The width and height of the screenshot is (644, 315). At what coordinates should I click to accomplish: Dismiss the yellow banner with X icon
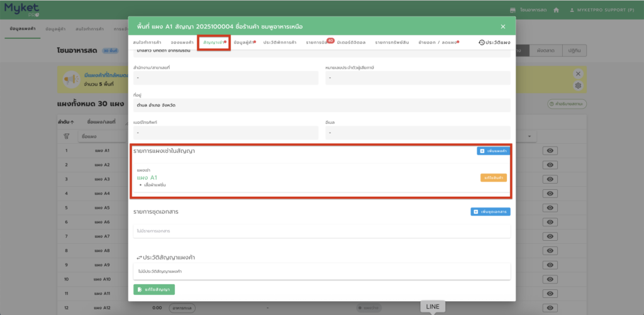coord(578,74)
